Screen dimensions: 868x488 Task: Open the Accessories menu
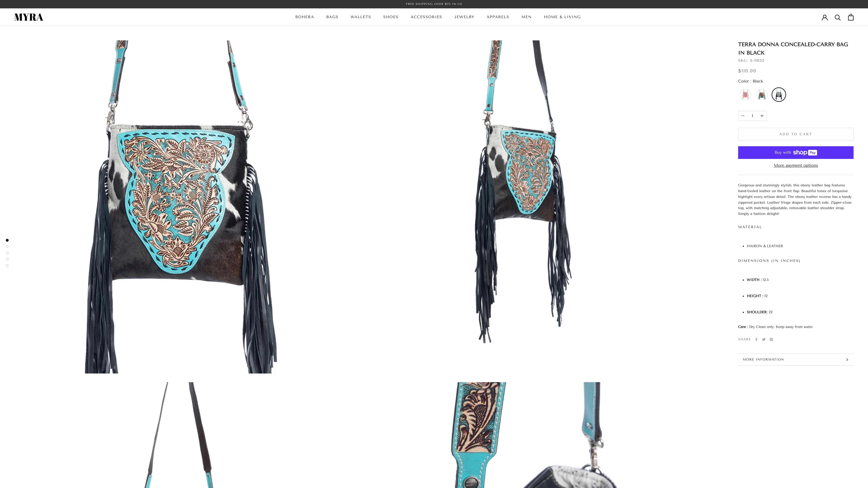[426, 17]
